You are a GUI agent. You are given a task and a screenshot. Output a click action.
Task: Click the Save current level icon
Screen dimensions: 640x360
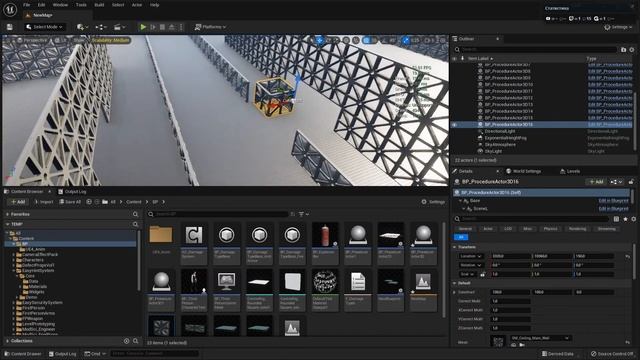[9, 27]
